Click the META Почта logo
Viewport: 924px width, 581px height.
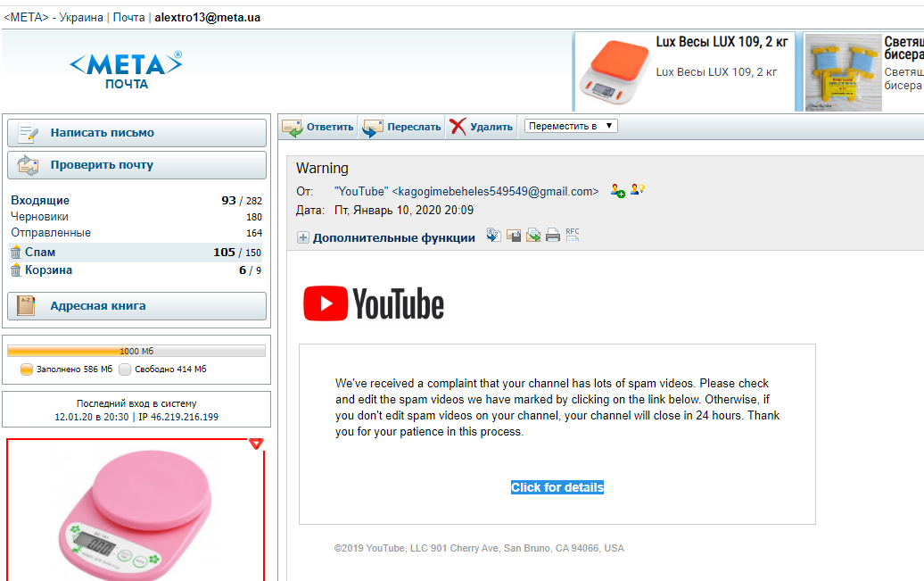pyautogui.click(x=126, y=71)
